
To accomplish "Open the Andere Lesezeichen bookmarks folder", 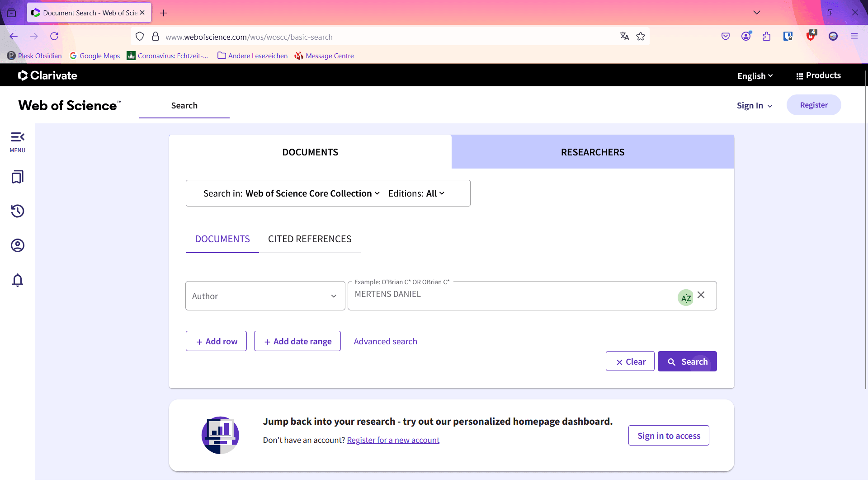I will [x=252, y=56].
